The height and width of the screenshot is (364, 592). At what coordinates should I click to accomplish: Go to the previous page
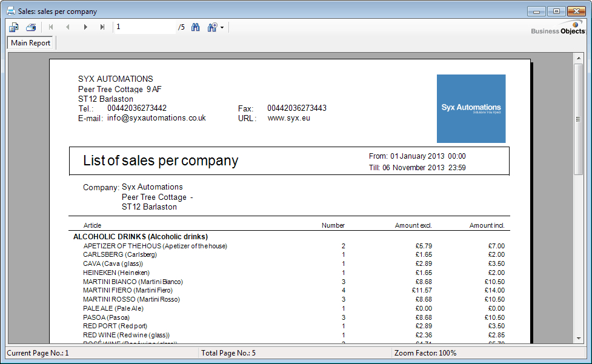pyautogui.click(x=68, y=27)
